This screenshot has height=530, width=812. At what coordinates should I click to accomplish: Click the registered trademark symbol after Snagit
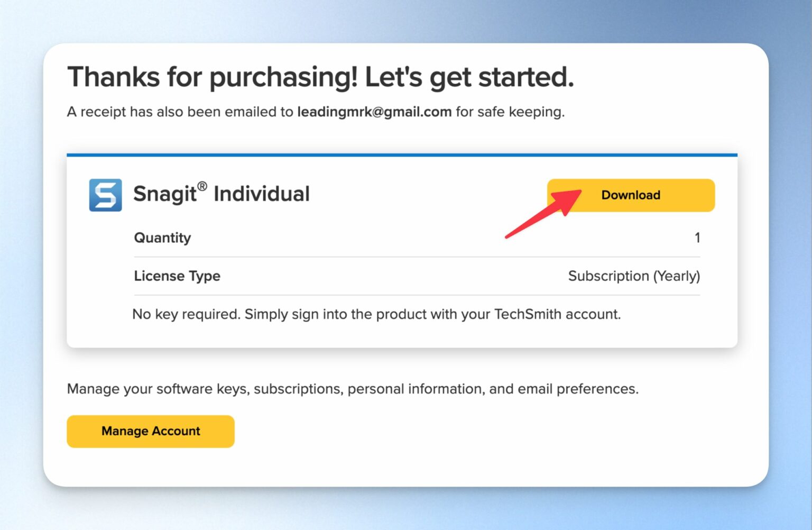pyautogui.click(x=202, y=186)
